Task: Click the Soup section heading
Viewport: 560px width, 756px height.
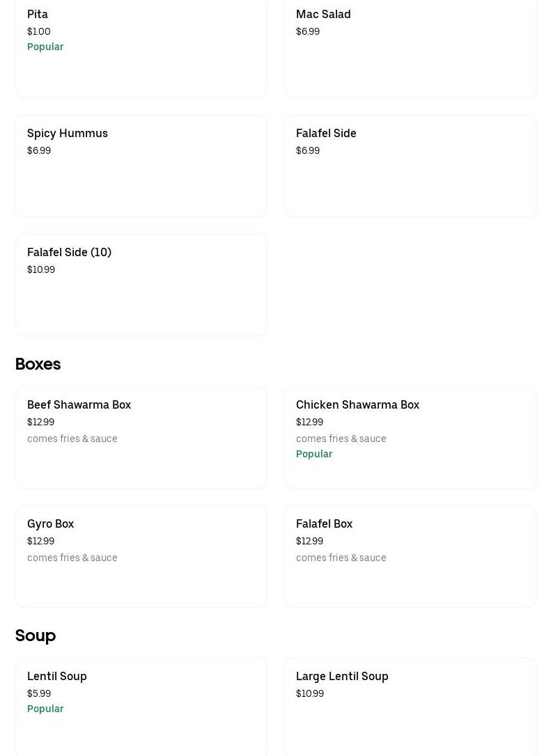Action: pyautogui.click(x=36, y=636)
